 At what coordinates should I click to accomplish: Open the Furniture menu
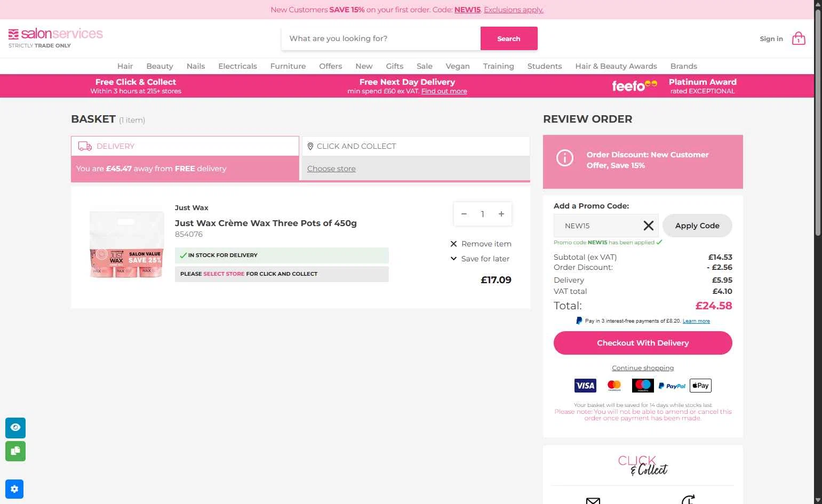[288, 66]
